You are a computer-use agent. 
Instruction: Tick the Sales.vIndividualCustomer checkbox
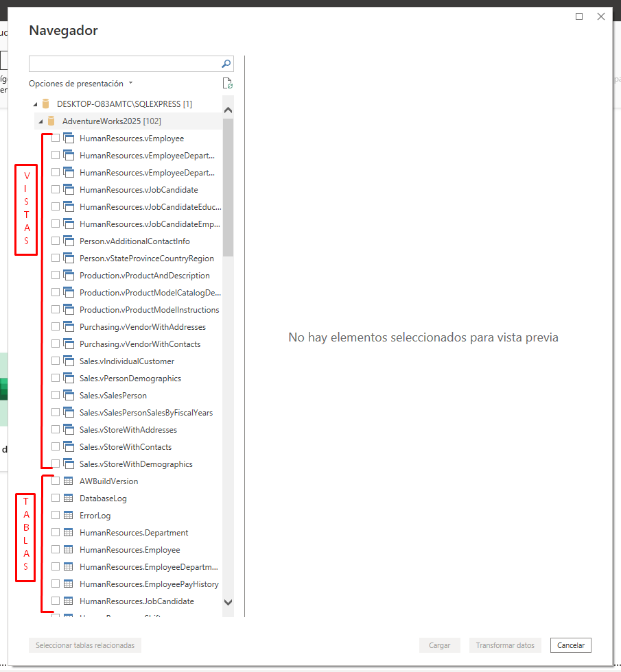click(x=56, y=361)
